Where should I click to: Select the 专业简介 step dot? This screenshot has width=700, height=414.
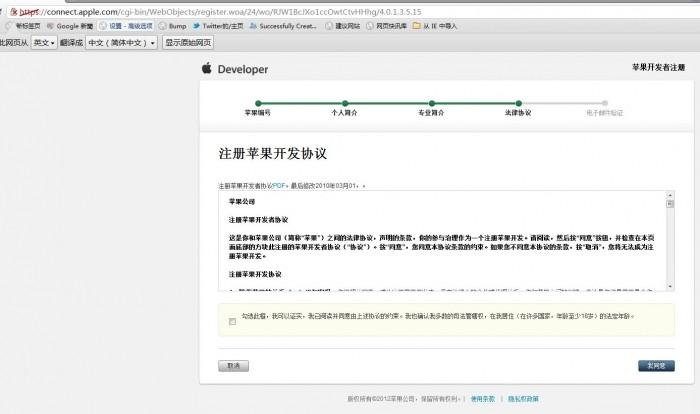pyautogui.click(x=431, y=103)
